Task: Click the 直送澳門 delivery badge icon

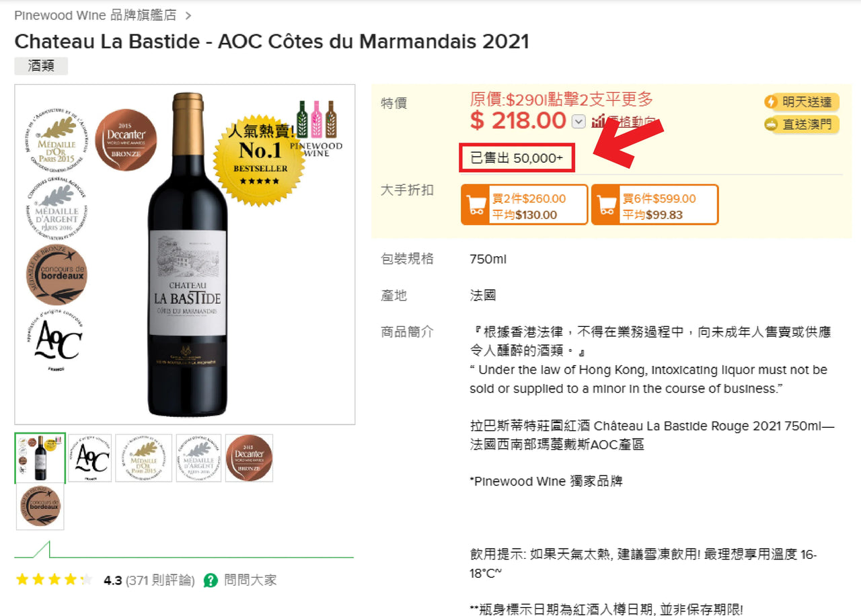Action: (771, 124)
